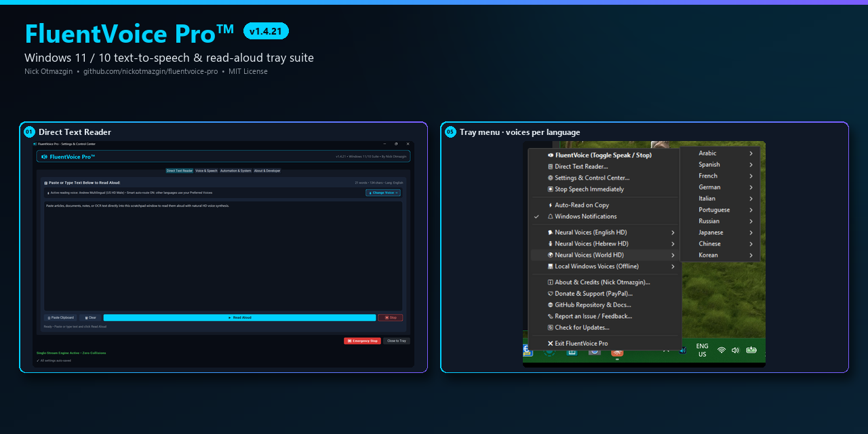This screenshot has width=868, height=434.
Task: Click the github.com/nickotmazgin/fluentvoice-pro link text
Action: point(151,71)
